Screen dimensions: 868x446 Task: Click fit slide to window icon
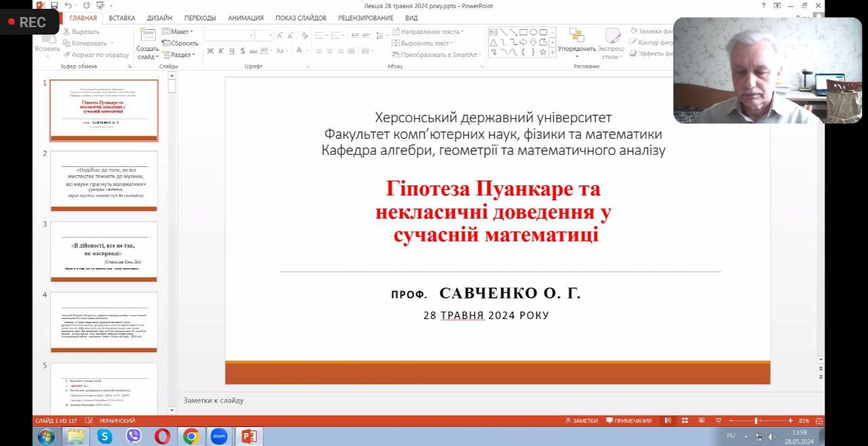818,421
